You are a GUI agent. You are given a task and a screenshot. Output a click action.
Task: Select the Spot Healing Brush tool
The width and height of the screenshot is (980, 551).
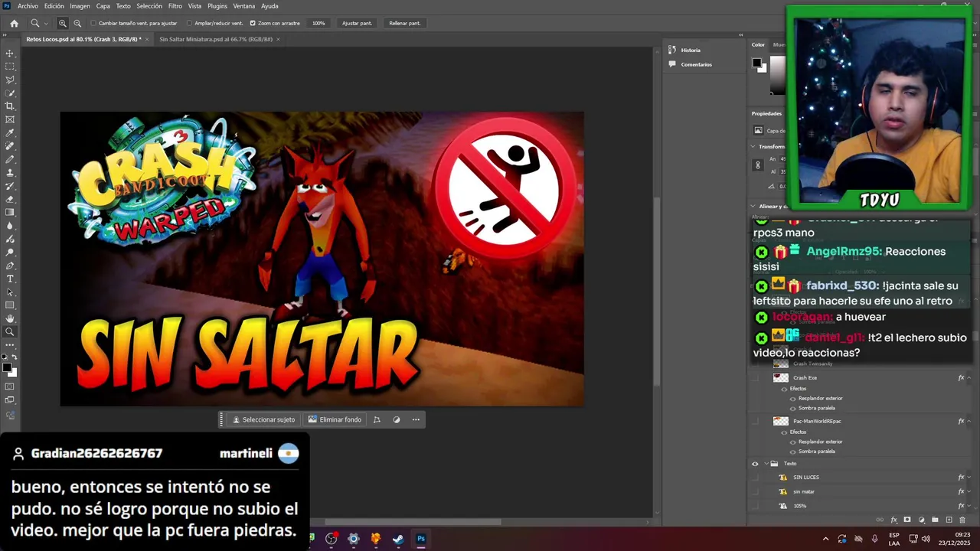10,146
